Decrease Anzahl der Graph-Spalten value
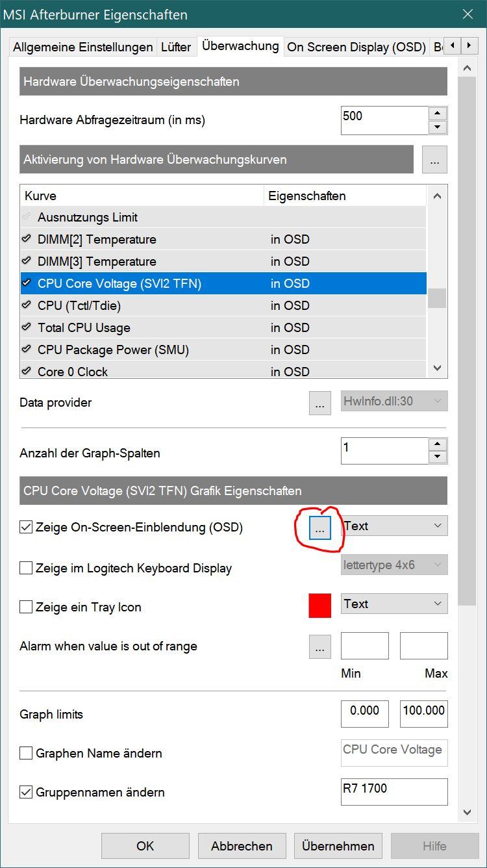Image resolution: width=487 pixels, height=868 pixels. point(438,457)
